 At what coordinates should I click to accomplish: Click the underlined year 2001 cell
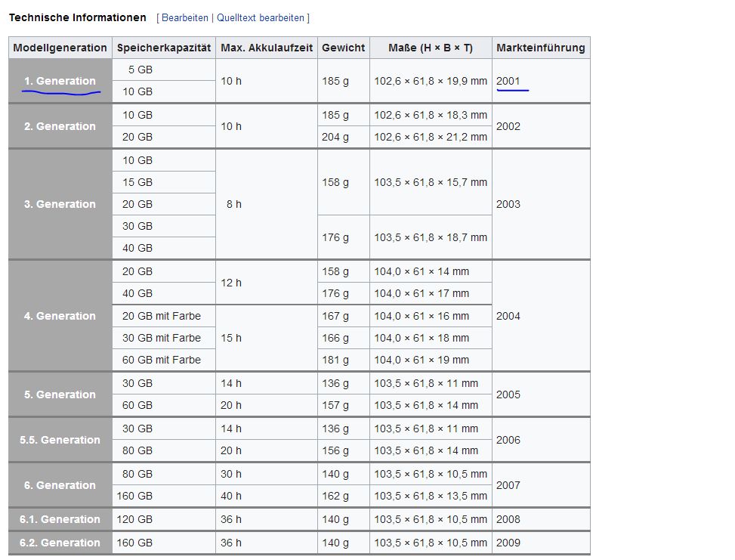point(508,81)
